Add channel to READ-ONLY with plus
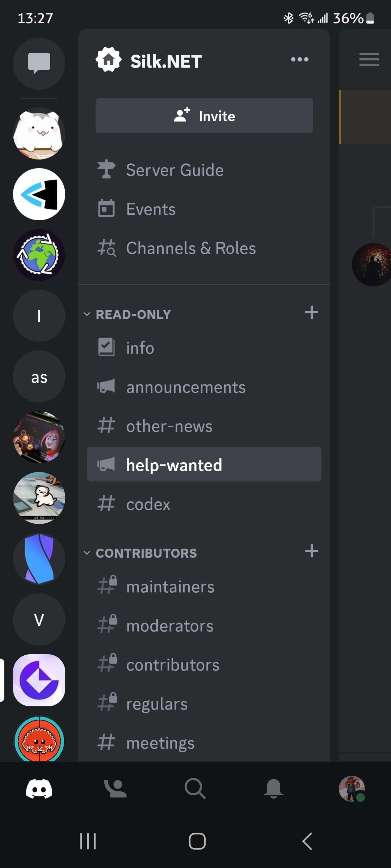This screenshot has height=868, width=391. (x=311, y=312)
